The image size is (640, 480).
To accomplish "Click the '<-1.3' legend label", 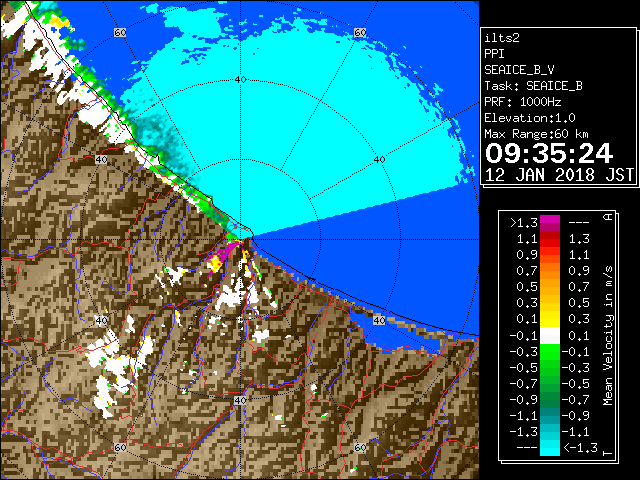I will click(x=580, y=448).
